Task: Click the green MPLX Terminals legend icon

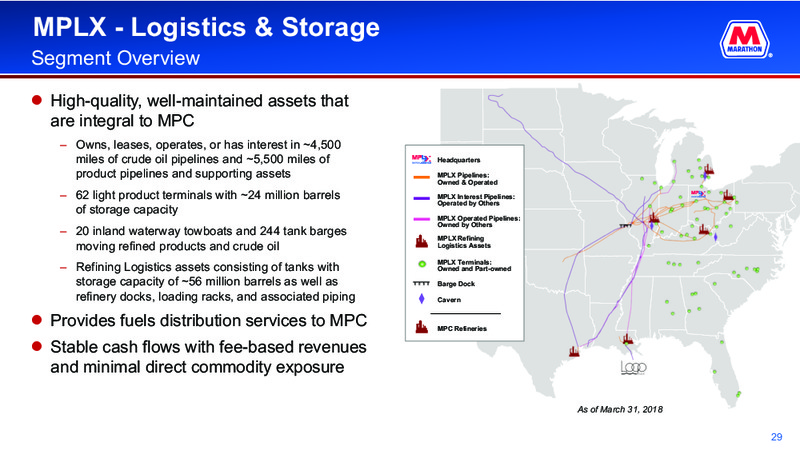Action: 422,264
